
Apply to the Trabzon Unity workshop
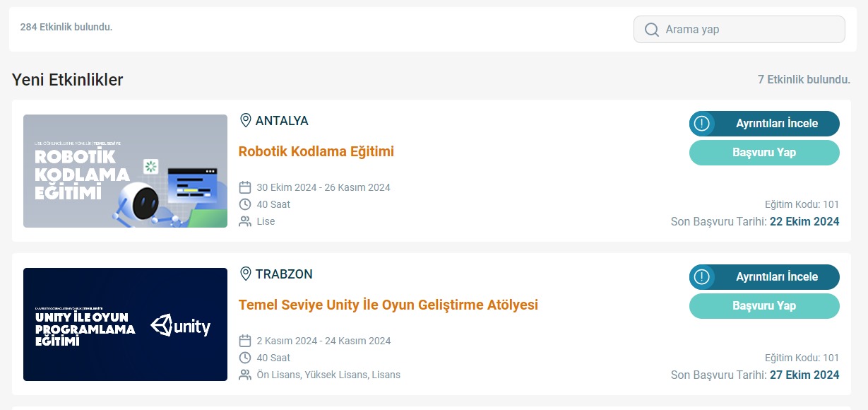coord(764,306)
